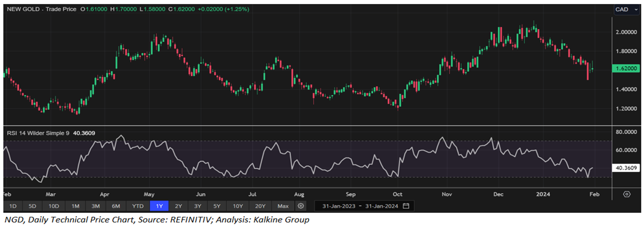The height and width of the screenshot is (226, 644).
Task: Select the 1D time range
Action: click(13, 206)
